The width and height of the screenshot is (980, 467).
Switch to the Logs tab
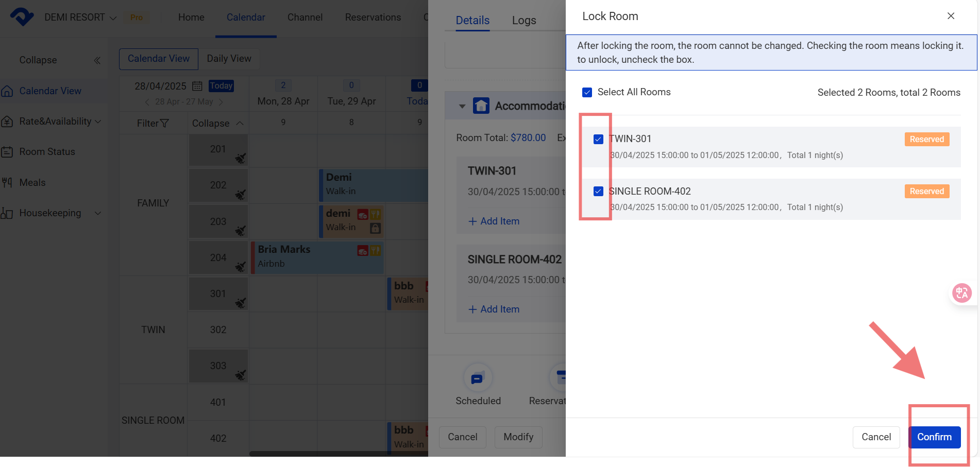[523, 21]
